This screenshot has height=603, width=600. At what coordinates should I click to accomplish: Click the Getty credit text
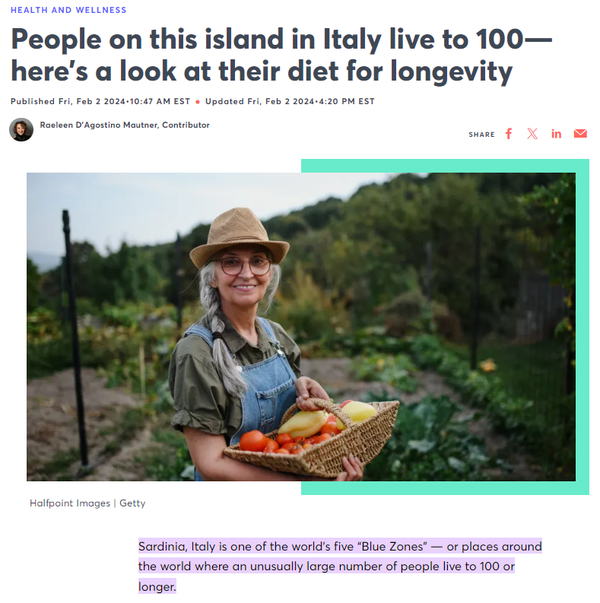(x=132, y=503)
